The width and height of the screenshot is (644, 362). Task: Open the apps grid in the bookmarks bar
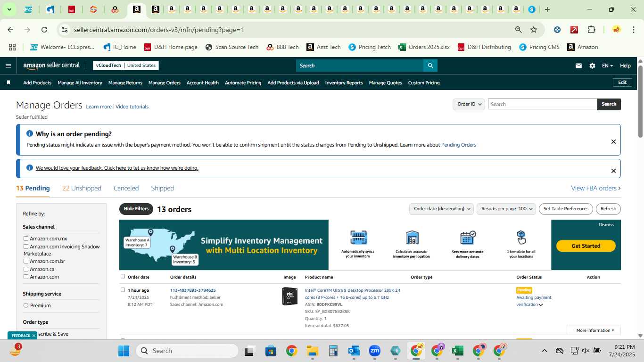12,47
